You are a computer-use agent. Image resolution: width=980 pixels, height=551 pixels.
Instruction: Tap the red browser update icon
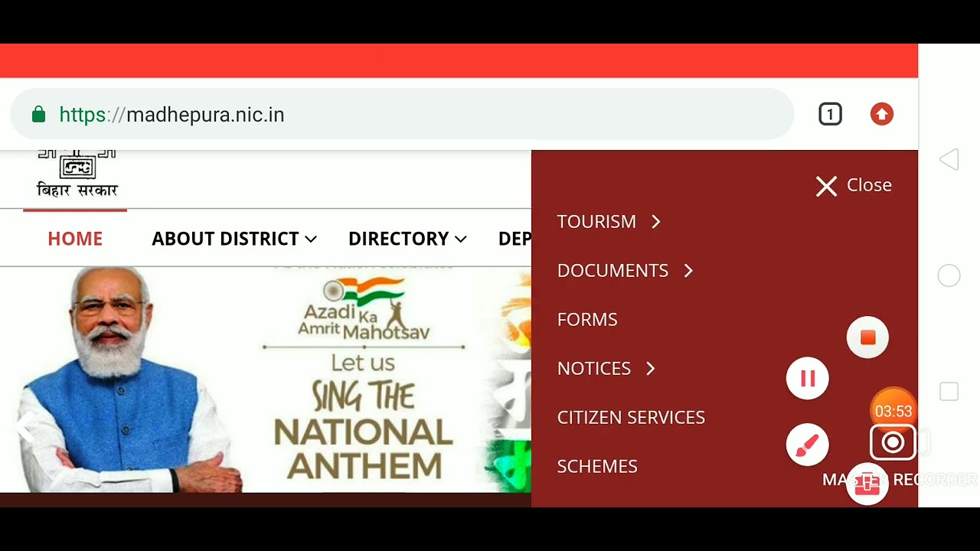(x=882, y=115)
